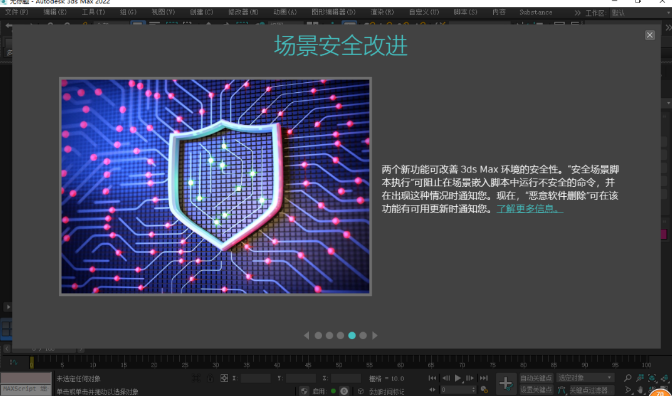Click the shield security illustration
The image size is (672, 396).
(x=215, y=186)
